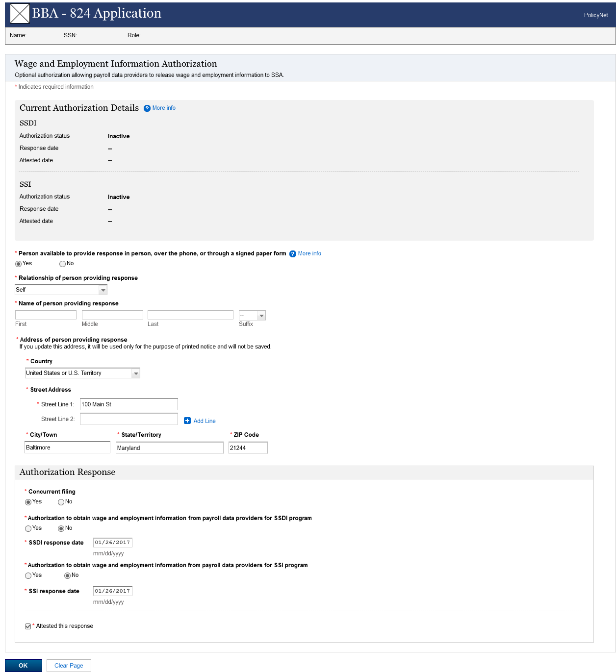This screenshot has height=672, width=616.
Task: Click the First name input field
Action: 46,315
